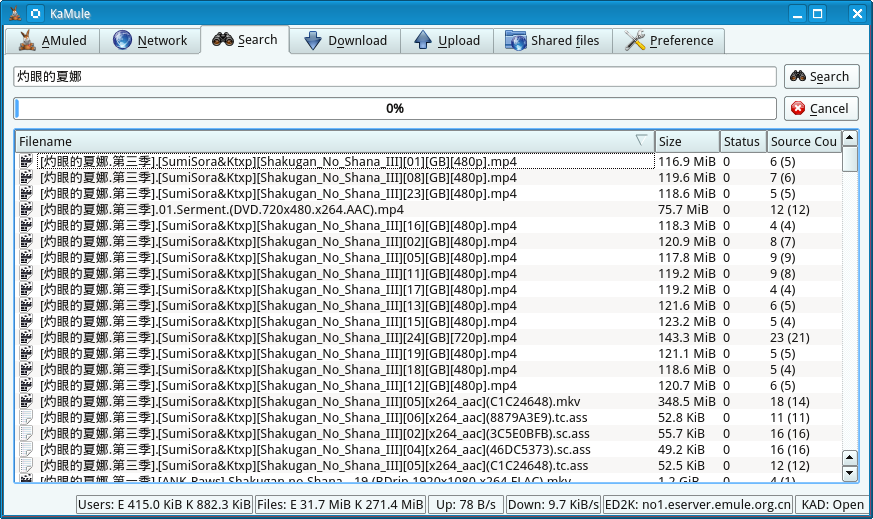The image size is (873, 519).
Task: Click video icon of episode [23] 480p row
Action: click(x=26, y=194)
